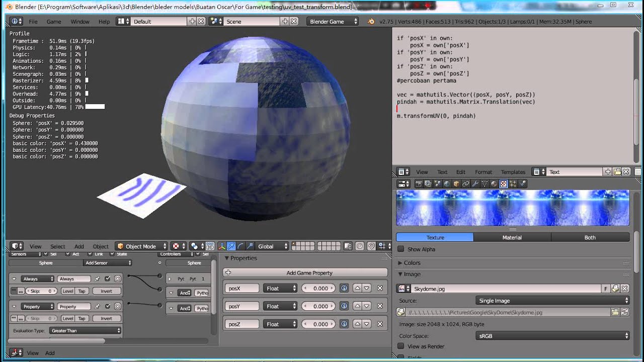Delete the current Scene
Screen dimensions: 644x362
pos(294,22)
